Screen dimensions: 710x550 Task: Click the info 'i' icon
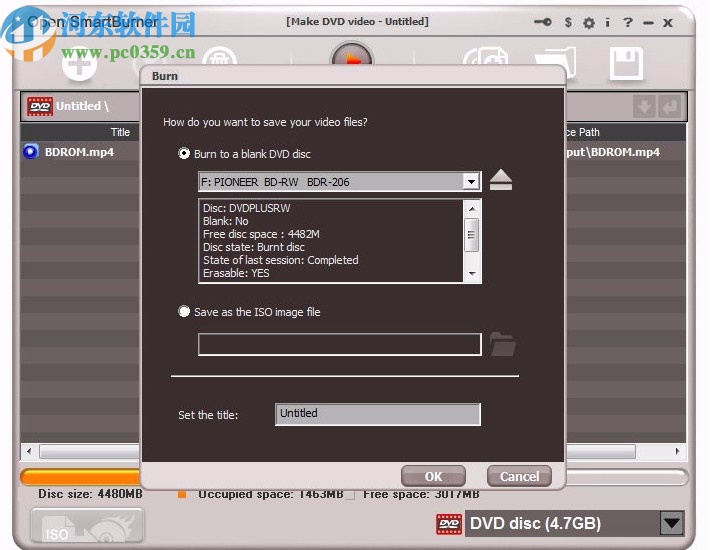[608, 22]
